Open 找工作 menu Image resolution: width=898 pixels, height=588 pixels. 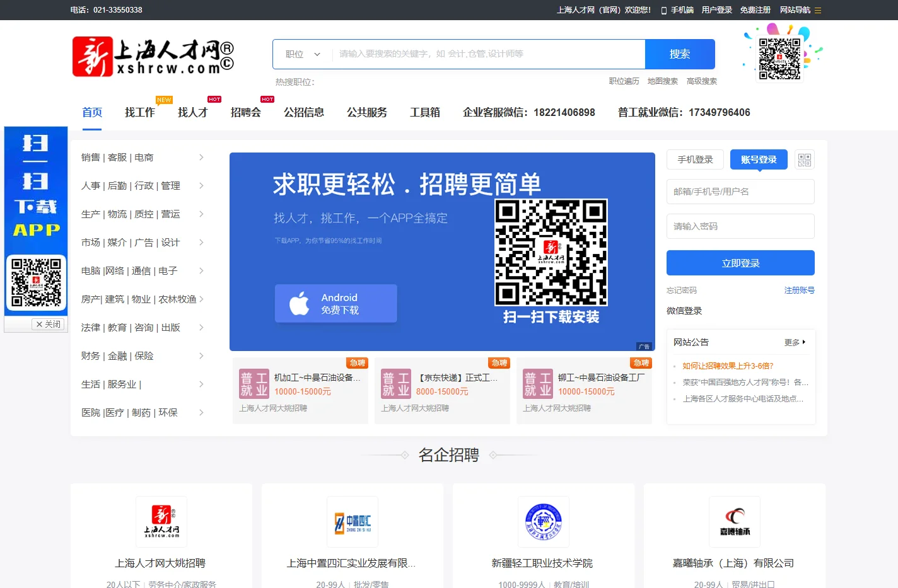140,112
